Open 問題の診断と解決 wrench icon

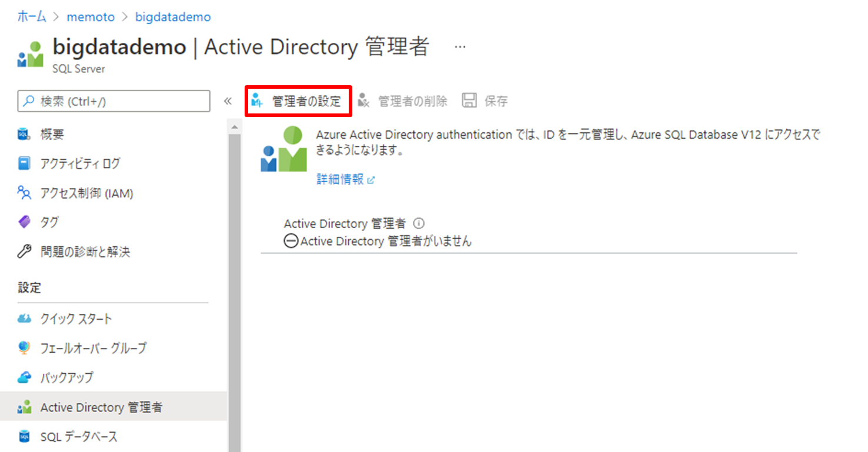(x=24, y=252)
